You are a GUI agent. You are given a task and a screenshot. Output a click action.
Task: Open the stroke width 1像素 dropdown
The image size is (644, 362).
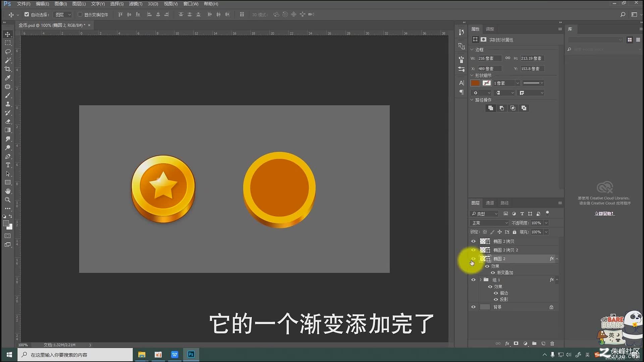pyautogui.click(x=518, y=83)
